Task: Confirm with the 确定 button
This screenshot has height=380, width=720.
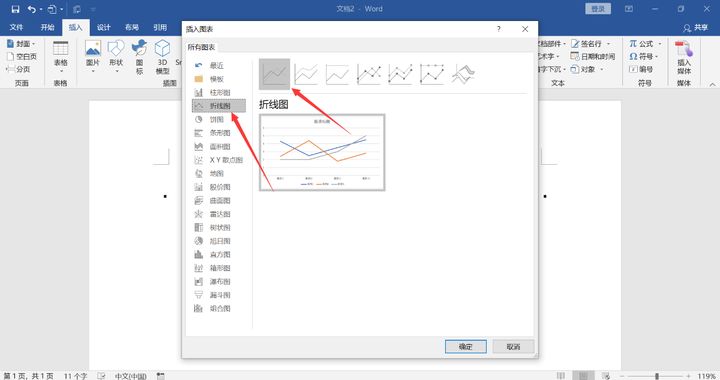Action: pos(466,346)
